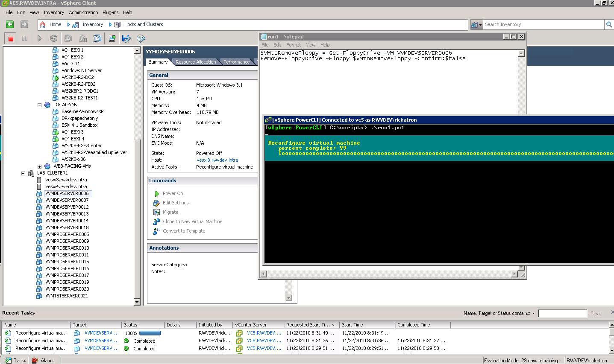Image resolution: width=614 pixels, height=364 pixels.
Task: Open Snapshot Manager toolbar icon
Action: [97, 38]
